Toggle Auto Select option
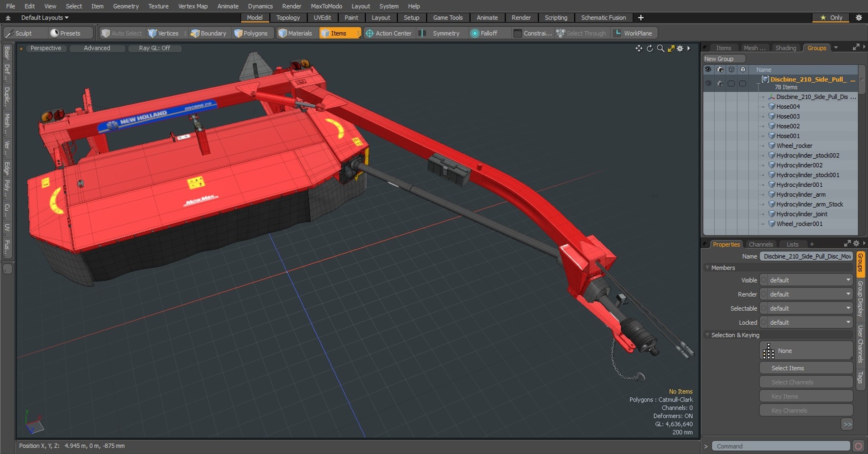The height and width of the screenshot is (454, 868). pos(122,33)
